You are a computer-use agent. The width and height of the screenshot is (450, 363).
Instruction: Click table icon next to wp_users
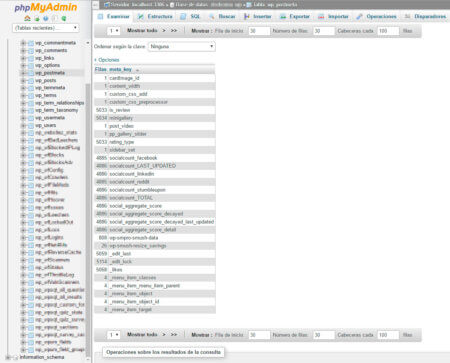[31, 126]
